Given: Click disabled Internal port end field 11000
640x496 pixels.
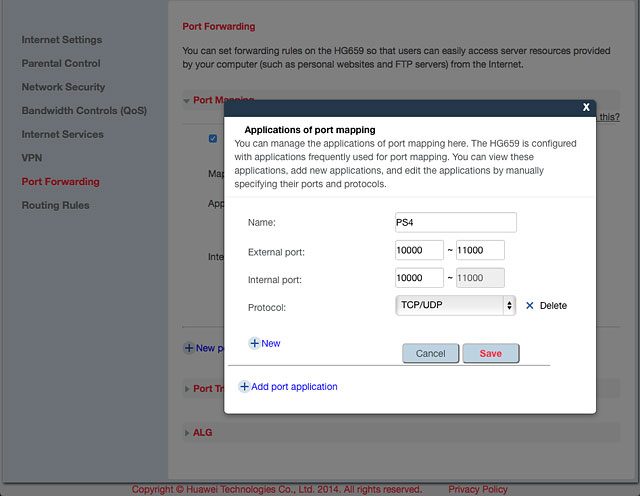Looking at the screenshot, I should (480, 278).
